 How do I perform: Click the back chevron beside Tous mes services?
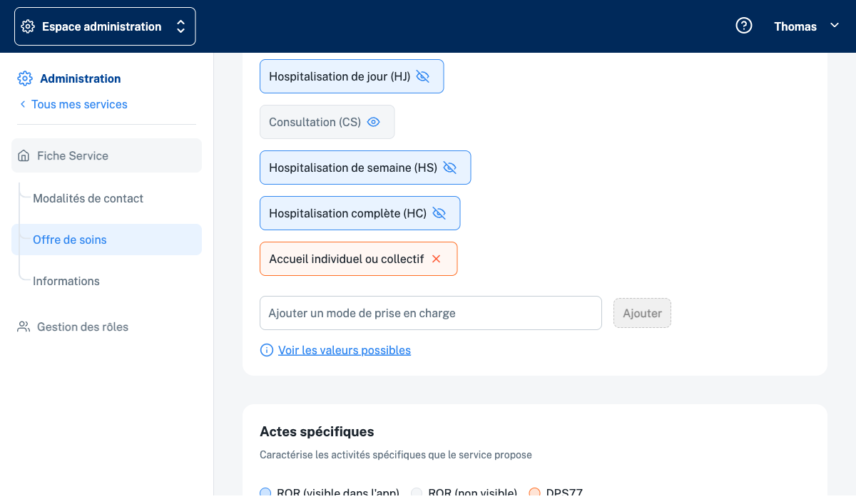pos(23,104)
